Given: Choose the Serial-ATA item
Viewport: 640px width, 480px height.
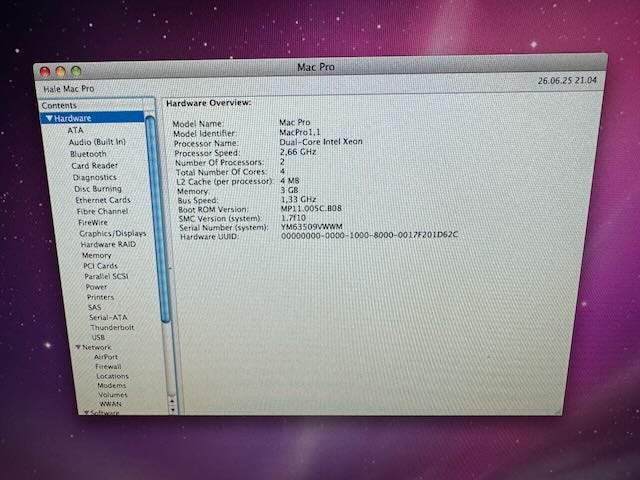Looking at the screenshot, I should tap(108, 317).
